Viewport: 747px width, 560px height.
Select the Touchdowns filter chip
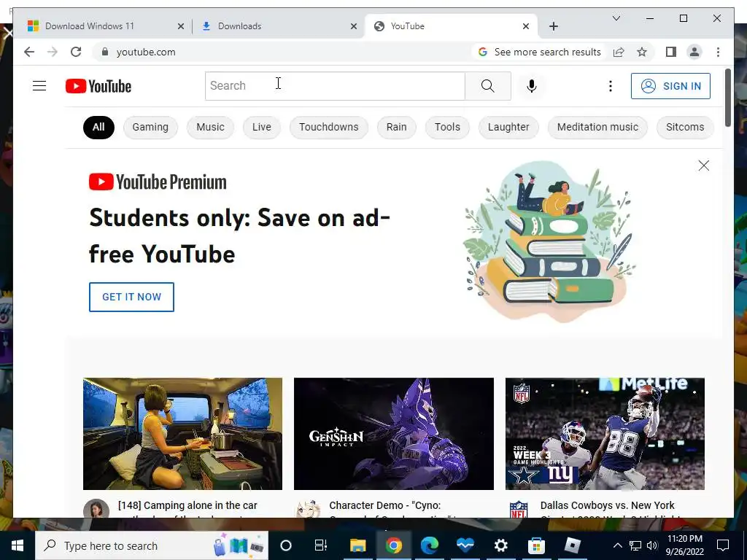(x=329, y=127)
